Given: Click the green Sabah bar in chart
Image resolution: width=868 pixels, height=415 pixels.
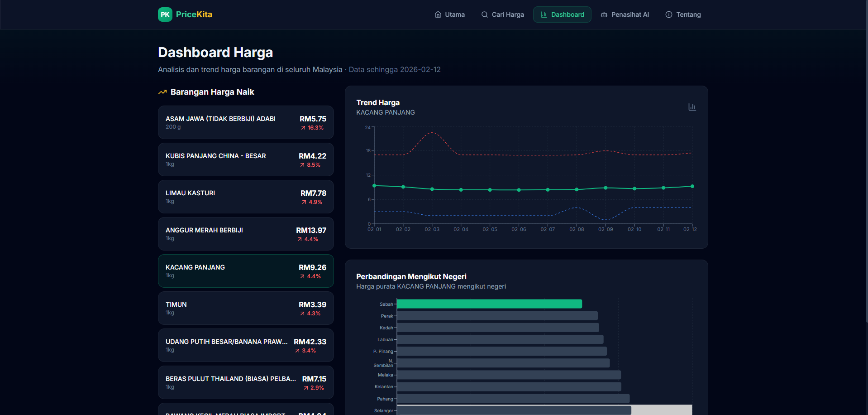Looking at the screenshot, I should [489, 304].
